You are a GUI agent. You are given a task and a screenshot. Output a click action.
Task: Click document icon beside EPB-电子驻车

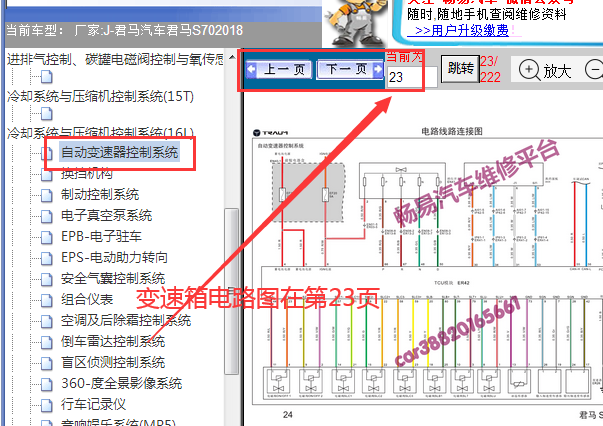coord(47,237)
